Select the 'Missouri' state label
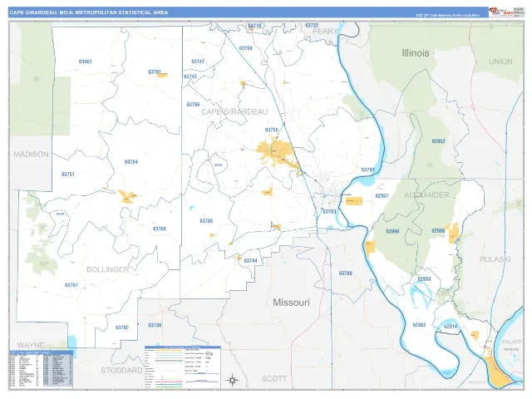This screenshot has width=532, height=399. point(291,303)
